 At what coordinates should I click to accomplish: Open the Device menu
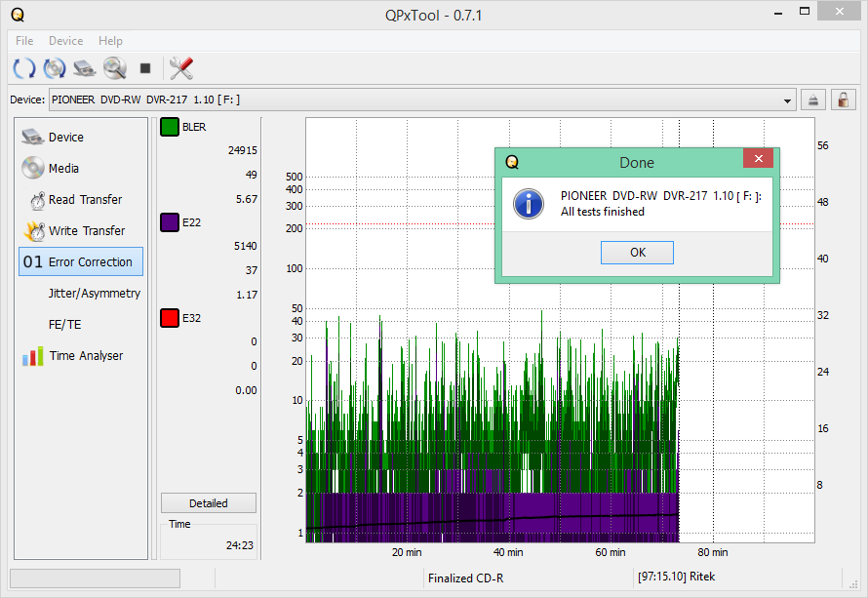(66, 40)
